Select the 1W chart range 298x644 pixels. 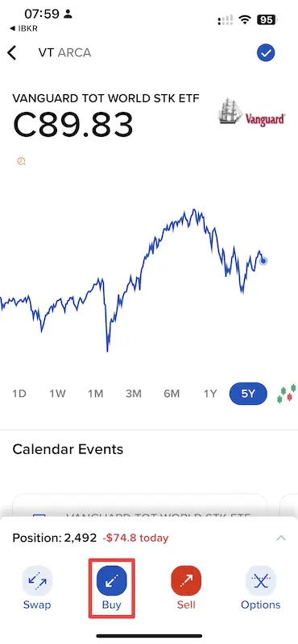(57, 394)
